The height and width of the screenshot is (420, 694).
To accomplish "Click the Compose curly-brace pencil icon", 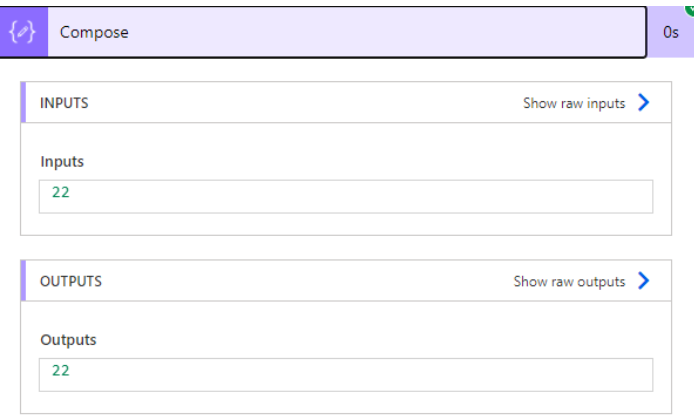I will point(22,32).
